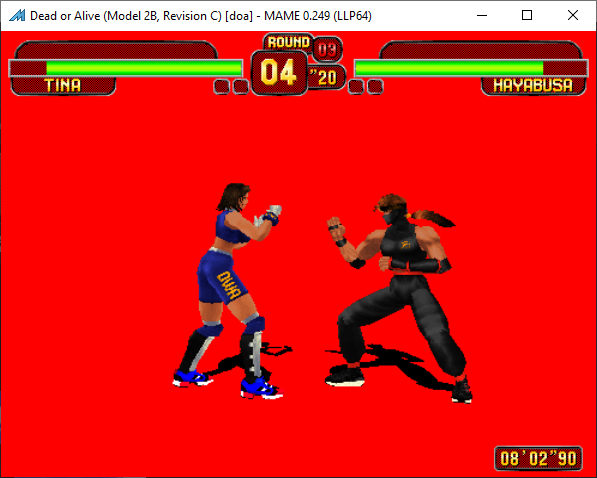Click the window title text Dead or Alive
Image resolution: width=597 pixels, height=478 pixels.
click(65, 16)
